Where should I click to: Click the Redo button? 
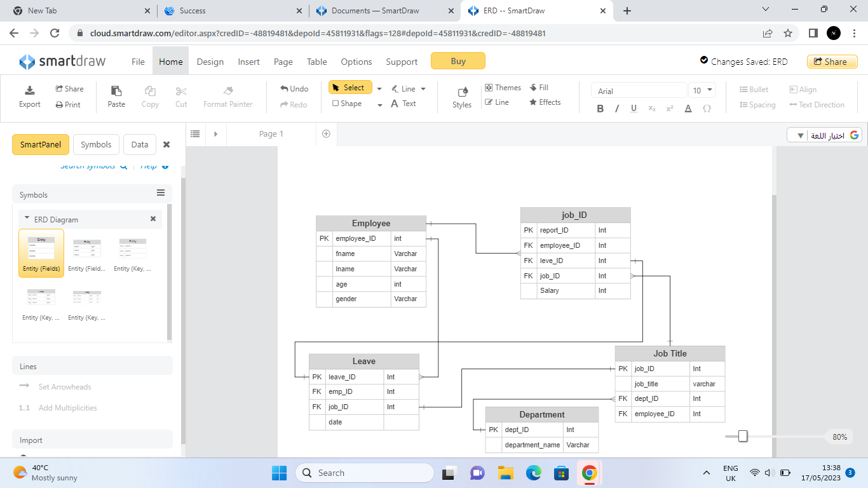[x=294, y=105]
